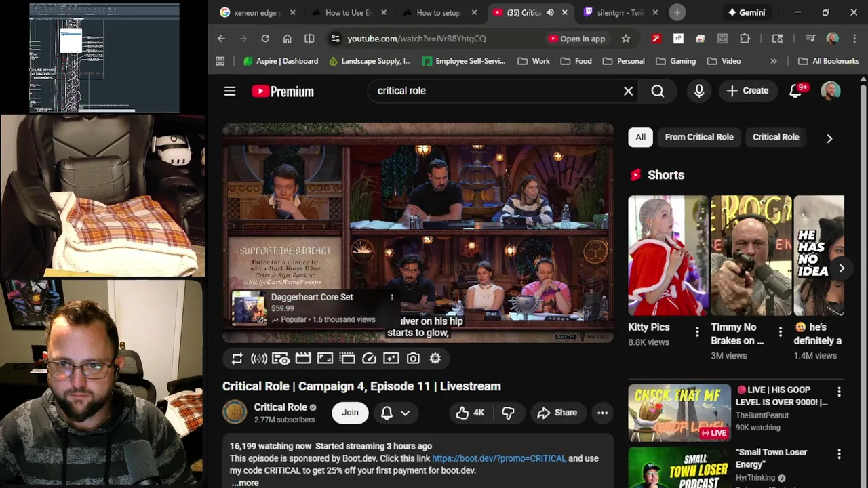
Task: Open the media controls playlist icon
Action: 810,39
